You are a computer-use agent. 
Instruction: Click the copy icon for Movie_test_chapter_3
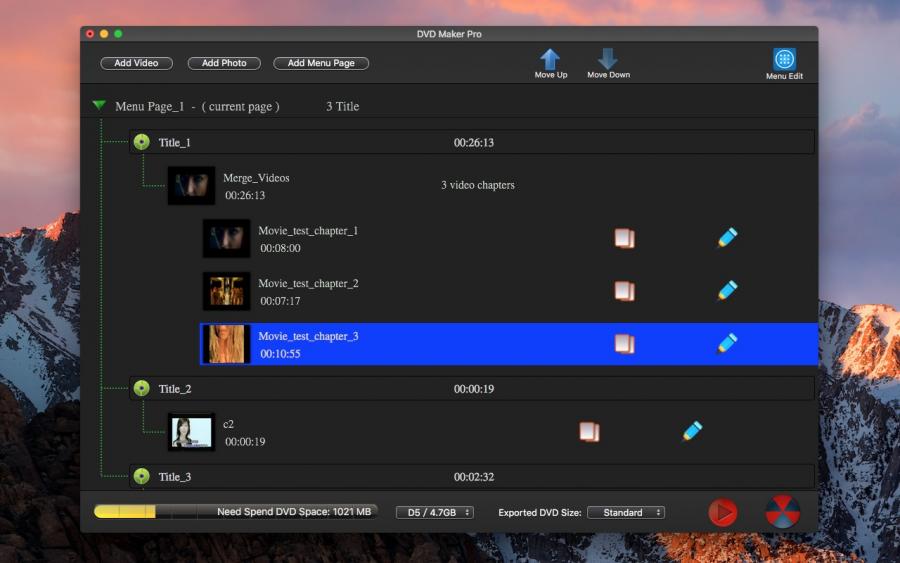coord(624,343)
